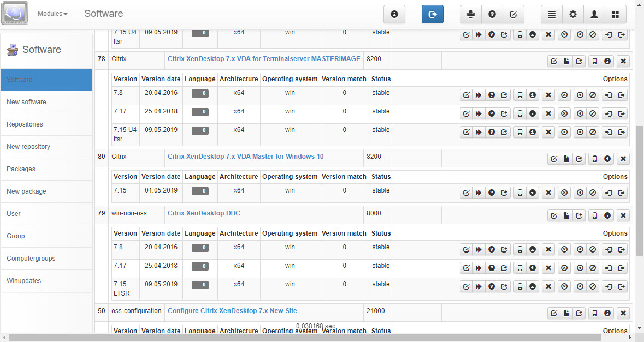Image resolution: width=644 pixels, height=342 pixels.
Task: Open Citrix XenDesktop 7.x VDA Master for Windows 10 link
Action: click(246, 156)
